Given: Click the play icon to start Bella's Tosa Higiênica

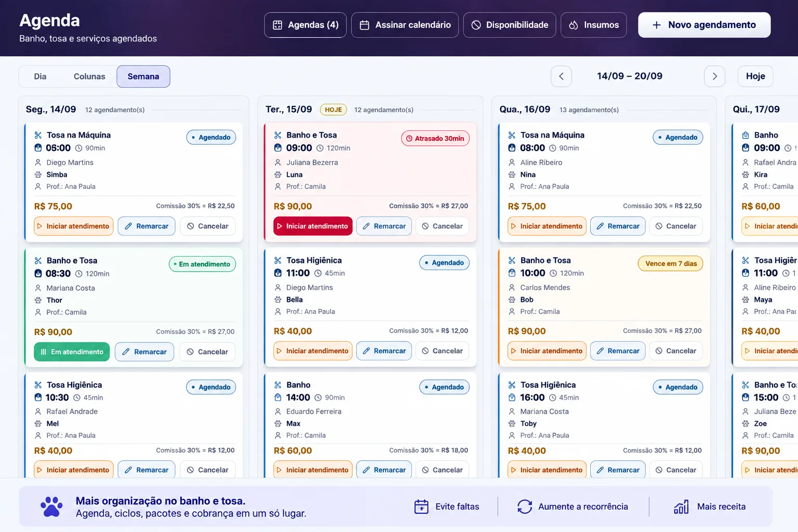Looking at the screenshot, I should point(279,351).
